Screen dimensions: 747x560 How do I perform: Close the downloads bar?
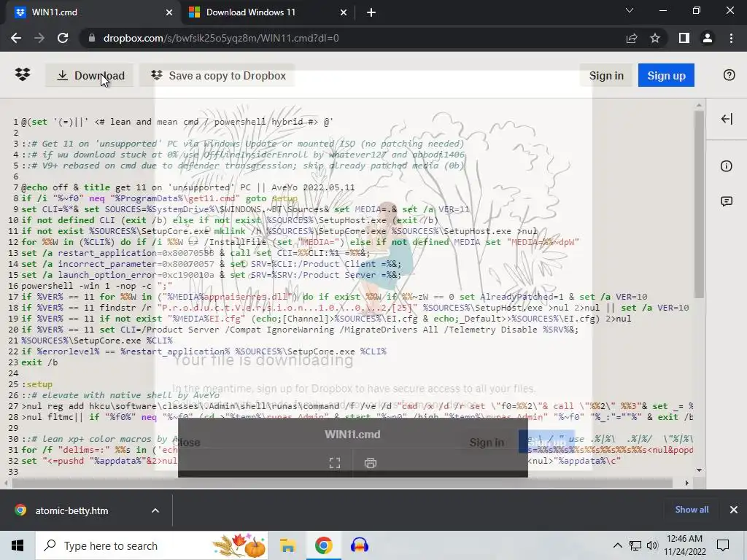click(x=734, y=510)
